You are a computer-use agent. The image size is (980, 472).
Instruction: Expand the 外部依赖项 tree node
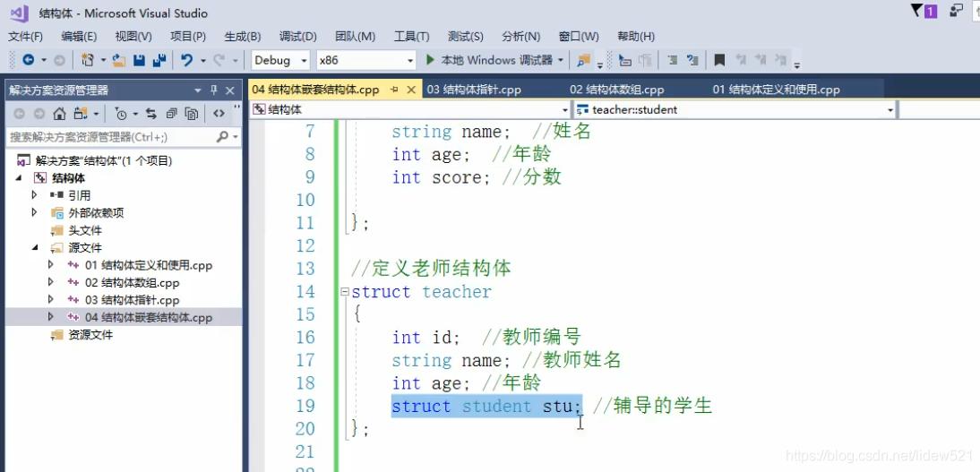pyautogui.click(x=34, y=212)
